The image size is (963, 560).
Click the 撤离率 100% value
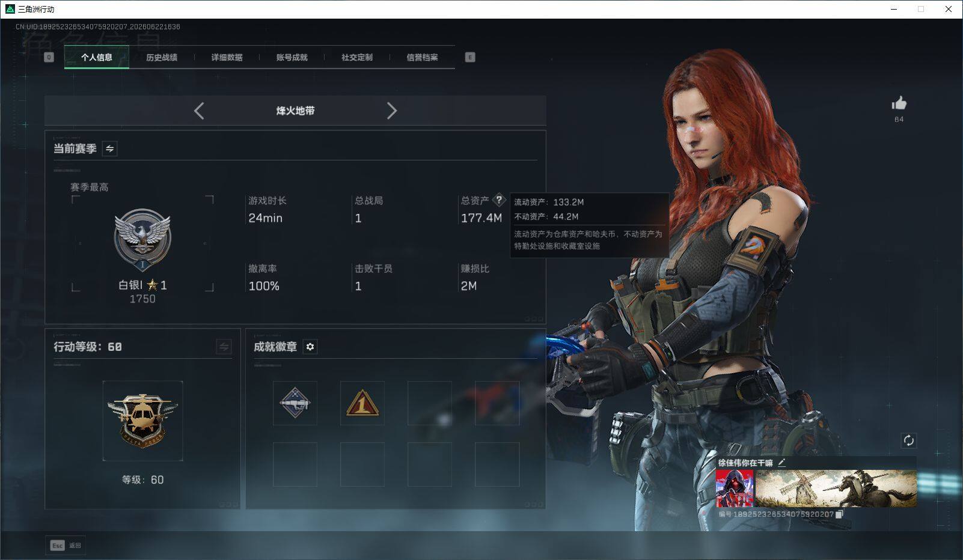point(264,286)
